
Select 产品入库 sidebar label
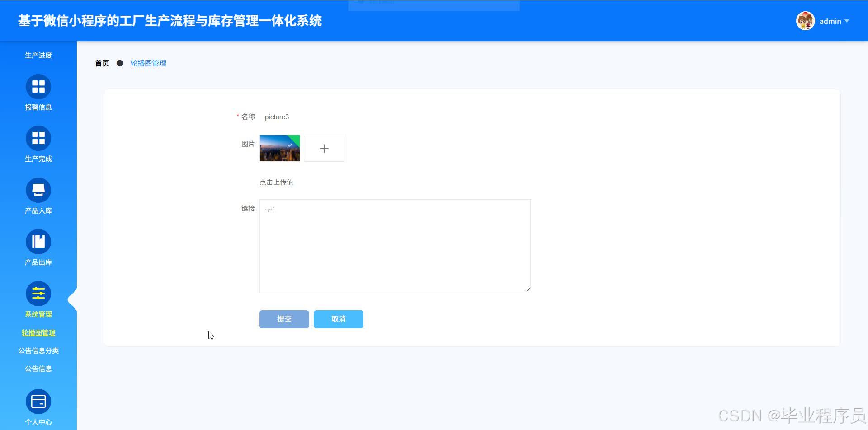38,210
